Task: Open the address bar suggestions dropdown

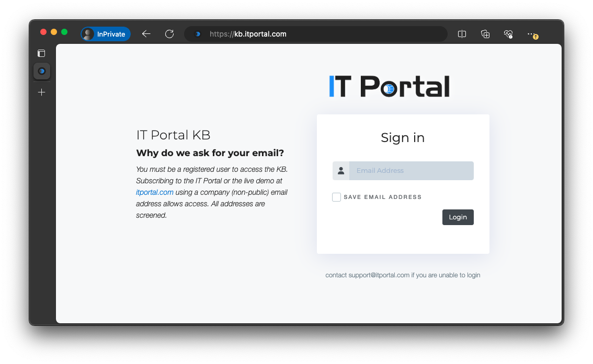Action: pyautogui.click(x=314, y=34)
